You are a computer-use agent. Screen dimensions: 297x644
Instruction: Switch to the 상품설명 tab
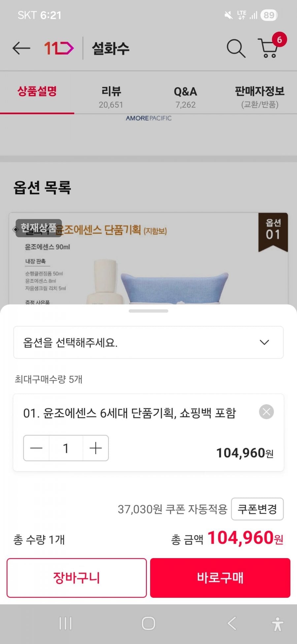(x=37, y=92)
